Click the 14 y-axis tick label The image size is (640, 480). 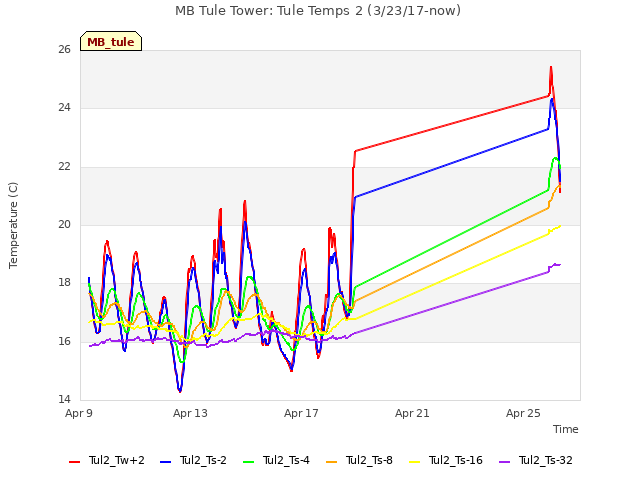tap(64, 399)
